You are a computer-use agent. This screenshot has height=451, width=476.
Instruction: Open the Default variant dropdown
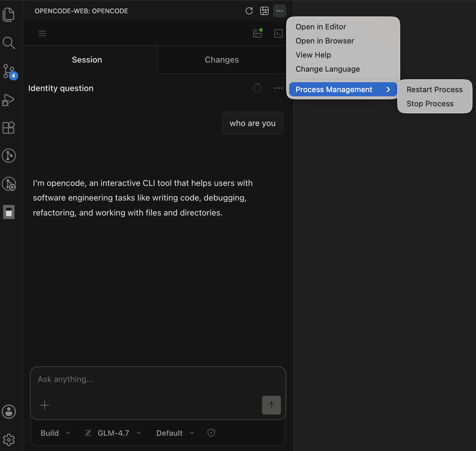[175, 433]
